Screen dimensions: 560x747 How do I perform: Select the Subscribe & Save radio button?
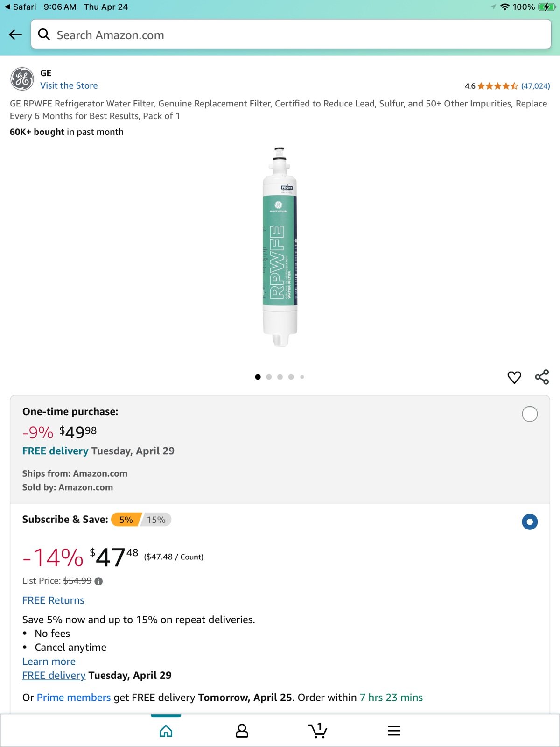pyautogui.click(x=530, y=521)
